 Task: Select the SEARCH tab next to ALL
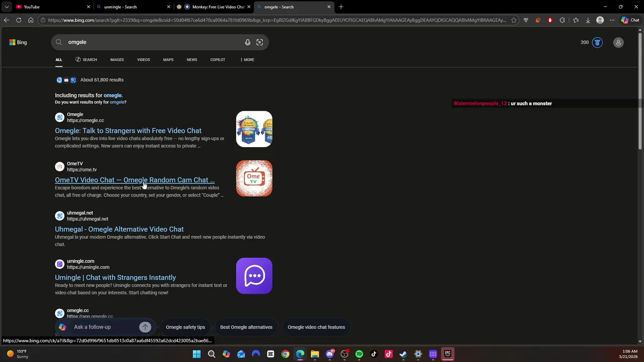click(x=86, y=60)
